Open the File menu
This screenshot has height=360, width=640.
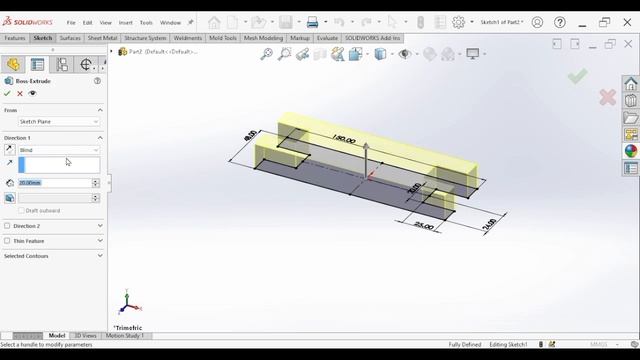(x=71, y=22)
